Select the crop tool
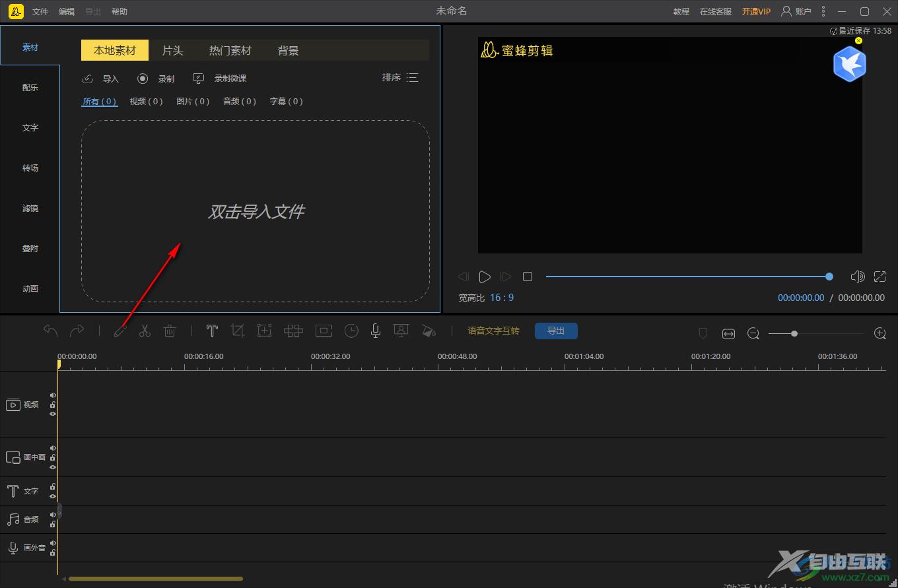Image resolution: width=898 pixels, height=588 pixels. tap(238, 331)
